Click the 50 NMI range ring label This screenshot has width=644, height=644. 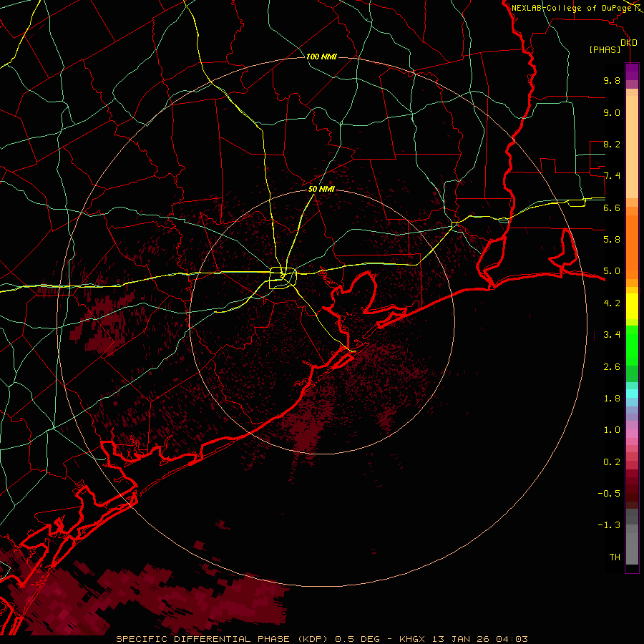tap(321, 189)
